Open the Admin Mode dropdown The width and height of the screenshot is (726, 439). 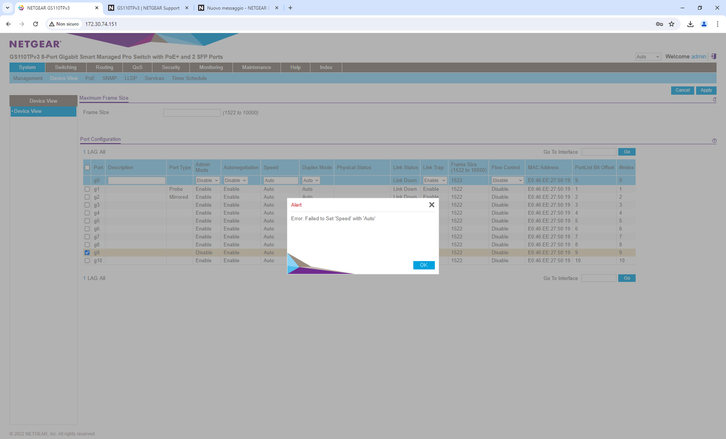(x=207, y=181)
